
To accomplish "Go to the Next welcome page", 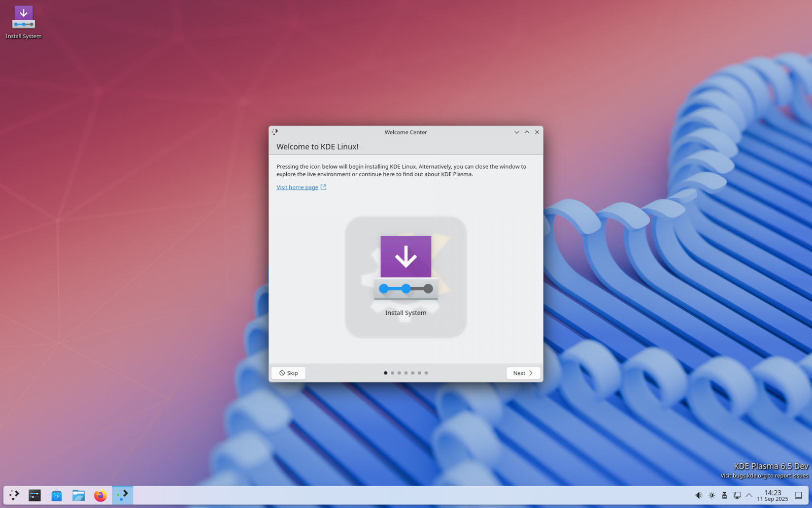I will click(x=523, y=373).
